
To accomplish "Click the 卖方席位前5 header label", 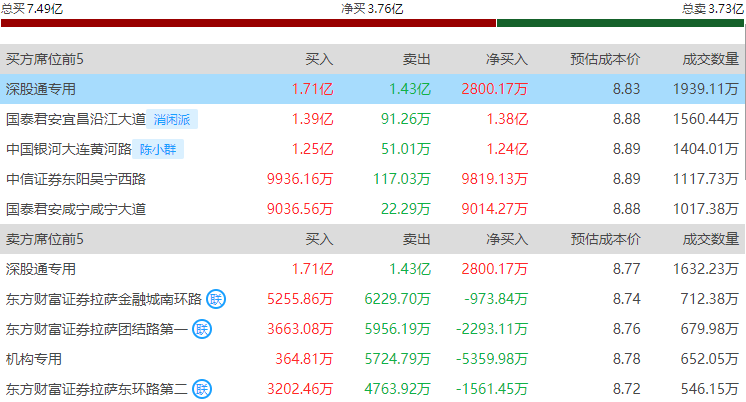I will [45, 239].
